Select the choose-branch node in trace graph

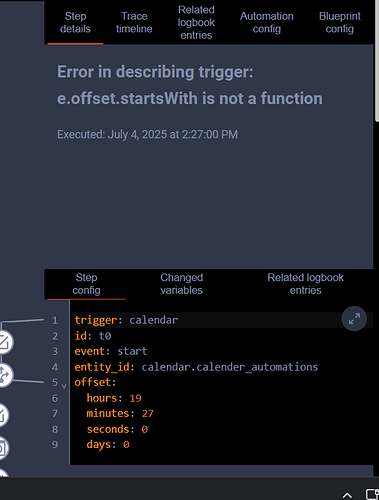coord(4,375)
